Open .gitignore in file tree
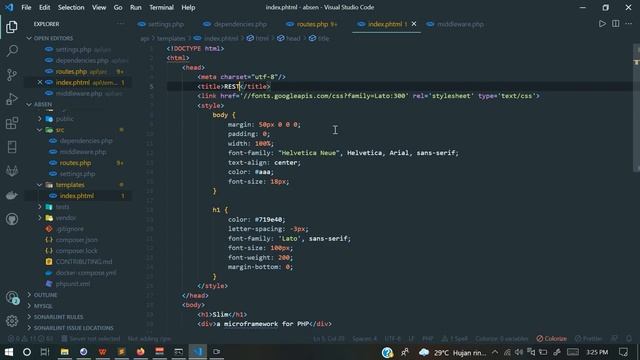640x360 pixels. (x=70, y=229)
